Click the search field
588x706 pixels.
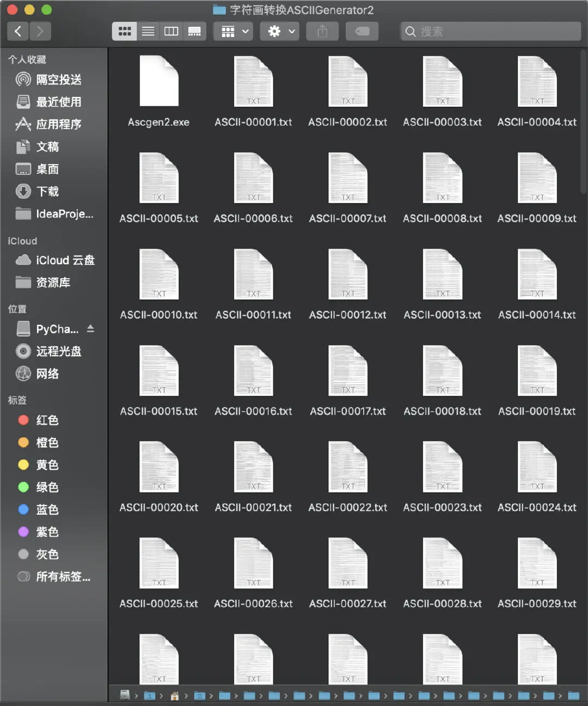click(x=491, y=32)
